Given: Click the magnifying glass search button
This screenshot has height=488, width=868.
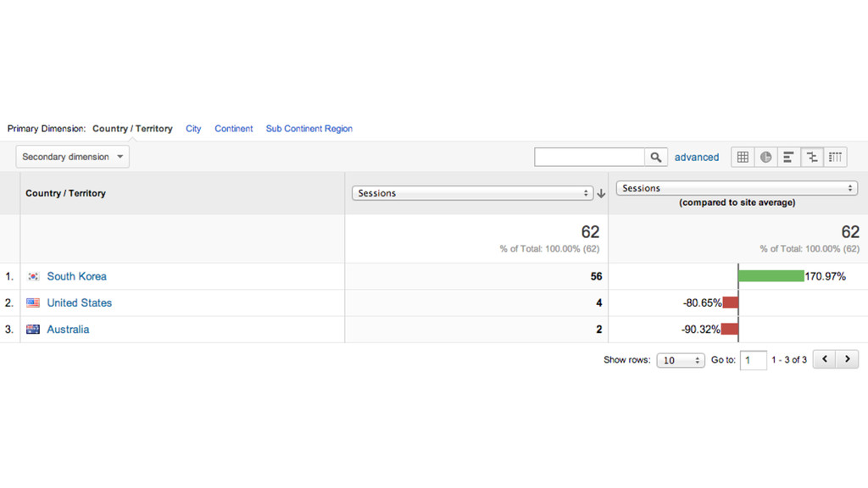Looking at the screenshot, I should coord(656,157).
